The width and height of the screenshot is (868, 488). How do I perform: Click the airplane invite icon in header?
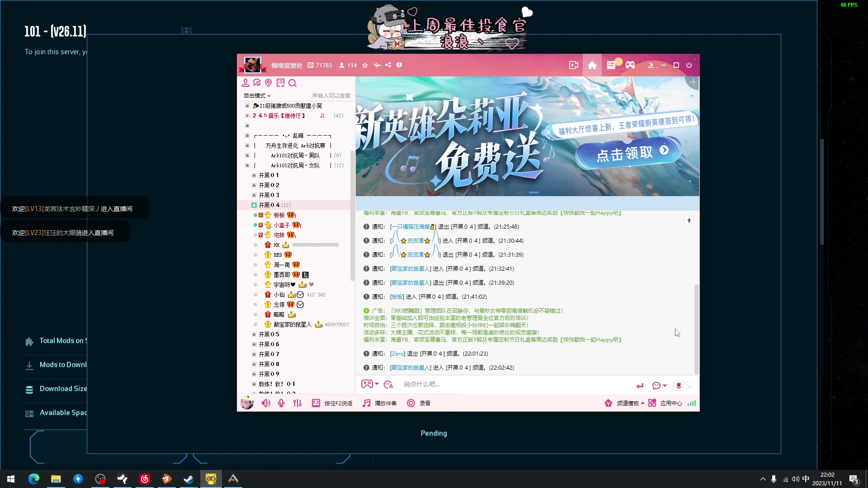377,65
